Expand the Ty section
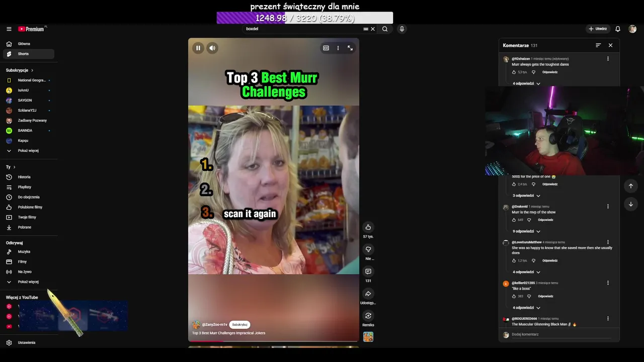 (x=11, y=167)
